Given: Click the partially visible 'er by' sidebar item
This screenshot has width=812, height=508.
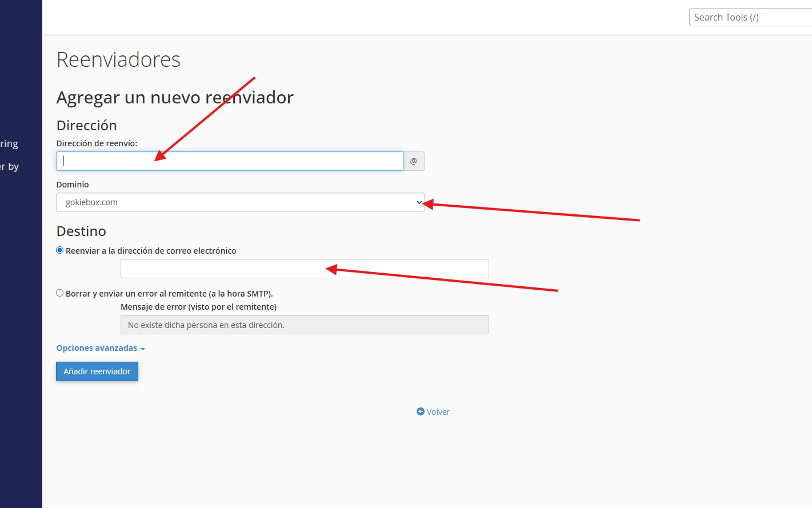Looking at the screenshot, I should point(10,167).
